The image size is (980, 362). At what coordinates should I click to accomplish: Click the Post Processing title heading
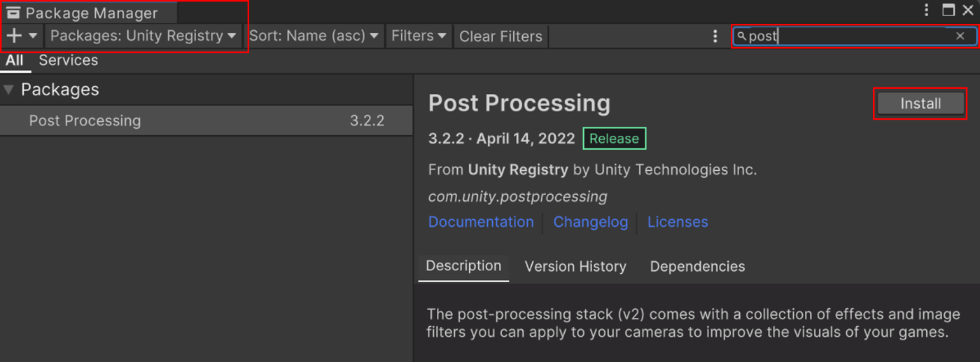click(519, 104)
